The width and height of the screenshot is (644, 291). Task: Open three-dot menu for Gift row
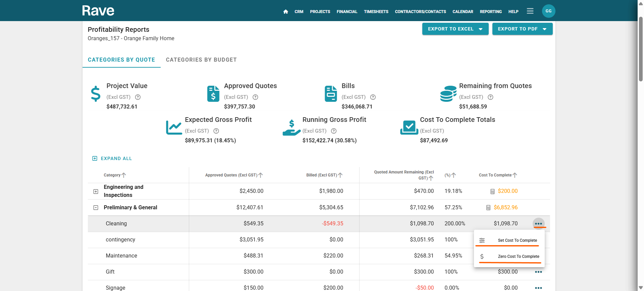coord(538,272)
